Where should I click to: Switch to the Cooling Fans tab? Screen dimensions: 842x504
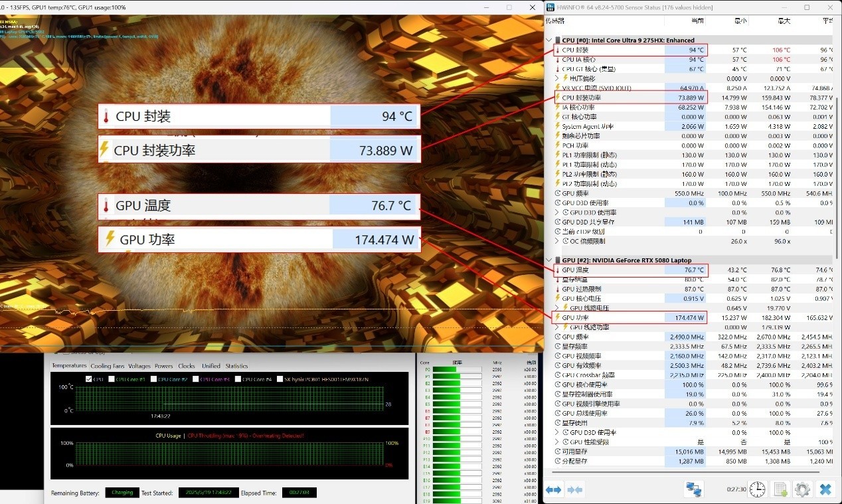click(108, 366)
